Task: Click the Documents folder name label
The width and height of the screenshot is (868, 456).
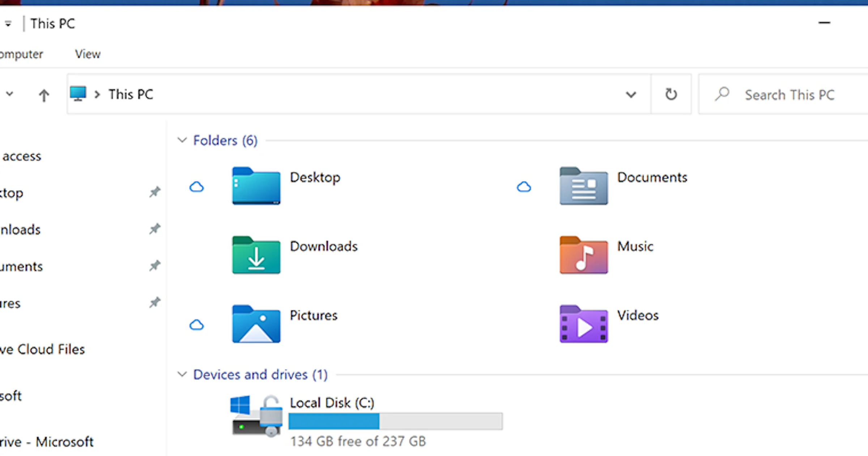Action: (x=652, y=177)
